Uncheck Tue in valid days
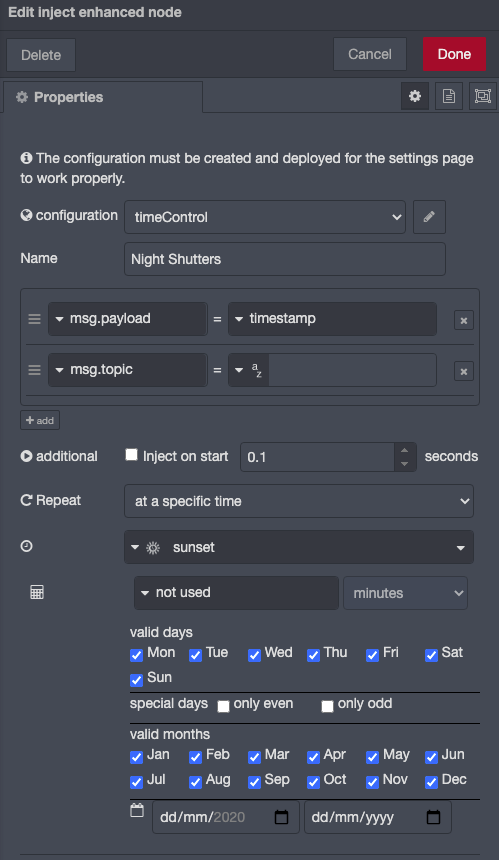This screenshot has width=499, height=860. (x=195, y=655)
